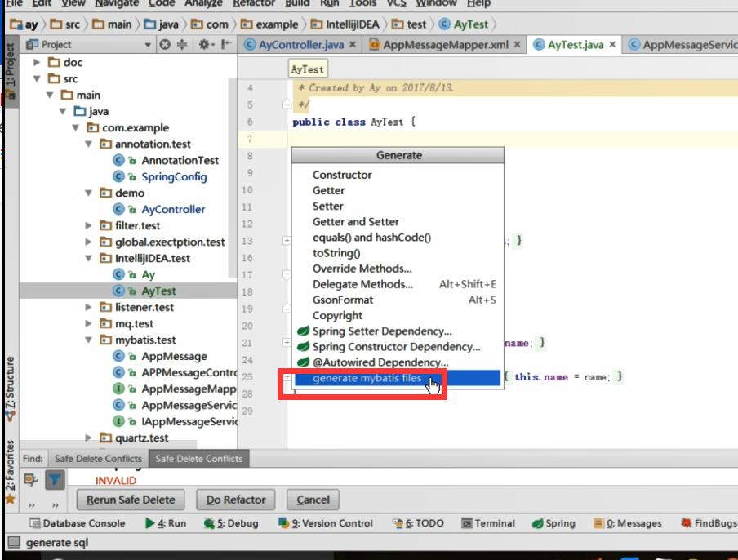Open the 7: Structure side tool window
This screenshot has height=560, width=738.
coord(10,389)
